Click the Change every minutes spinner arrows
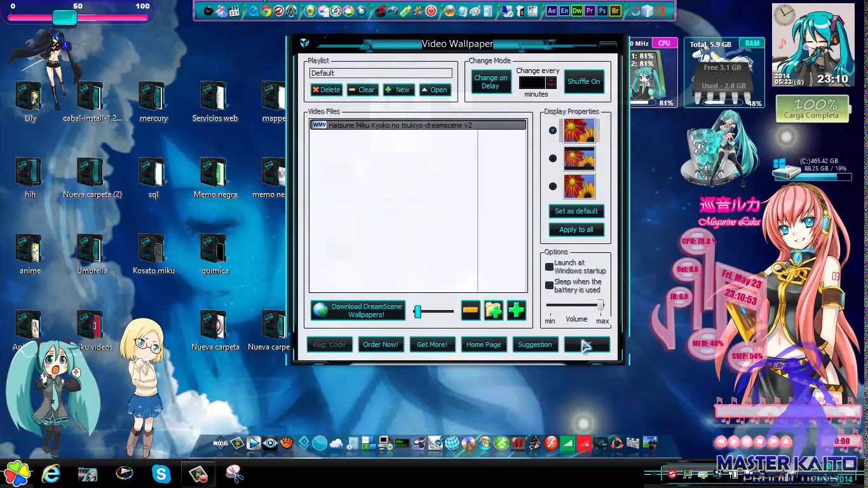Screen dimensions: 868x488 pyautogui.click(x=551, y=83)
